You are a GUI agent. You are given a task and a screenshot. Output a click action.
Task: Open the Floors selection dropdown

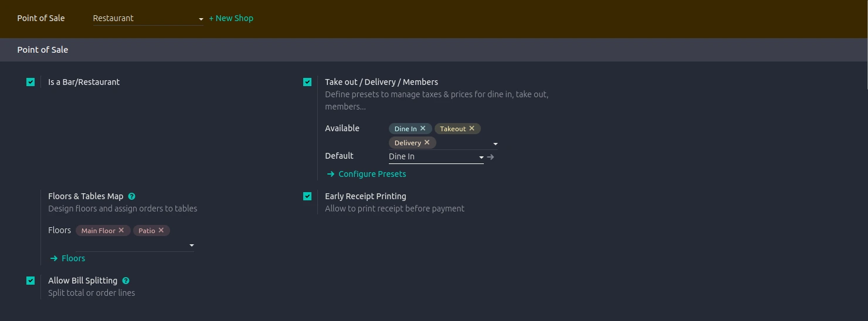pos(191,245)
